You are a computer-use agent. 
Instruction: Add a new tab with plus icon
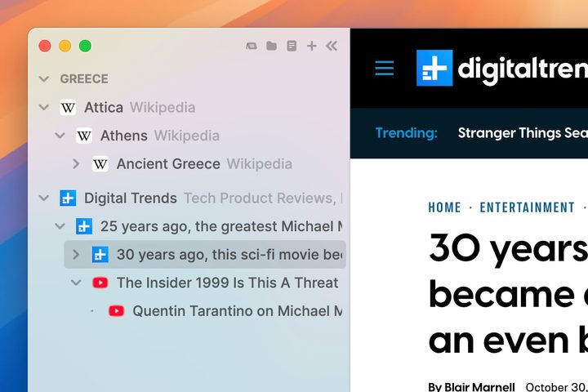(312, 46)
